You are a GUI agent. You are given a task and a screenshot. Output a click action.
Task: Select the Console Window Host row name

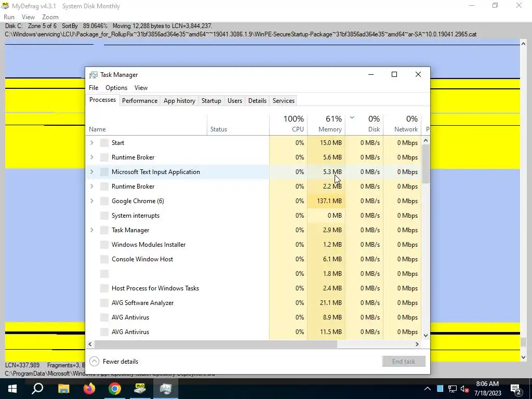[142, 260]
